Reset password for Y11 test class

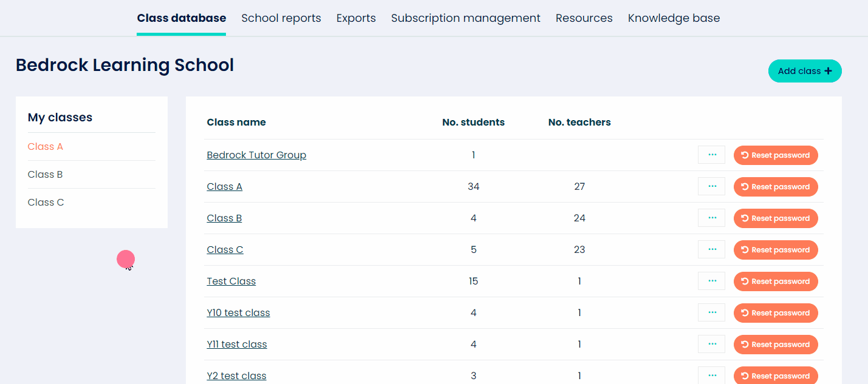(776, 345)
